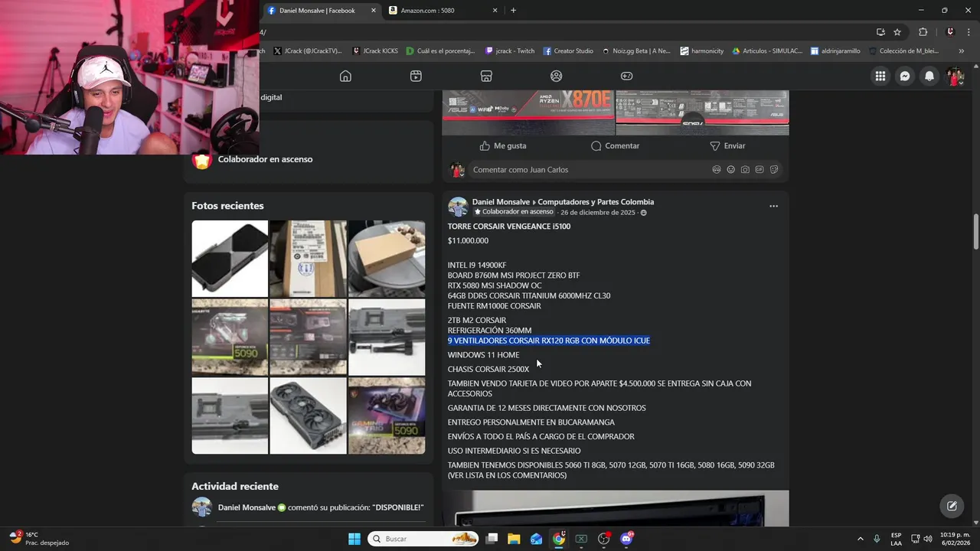Open recent photo of triple-fan graphics card
The height and width of the screenshot is (551, 980).
(308, 416)
